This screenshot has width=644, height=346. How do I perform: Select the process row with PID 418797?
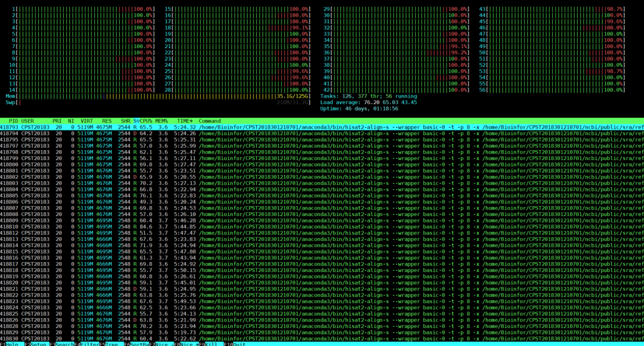322,146
